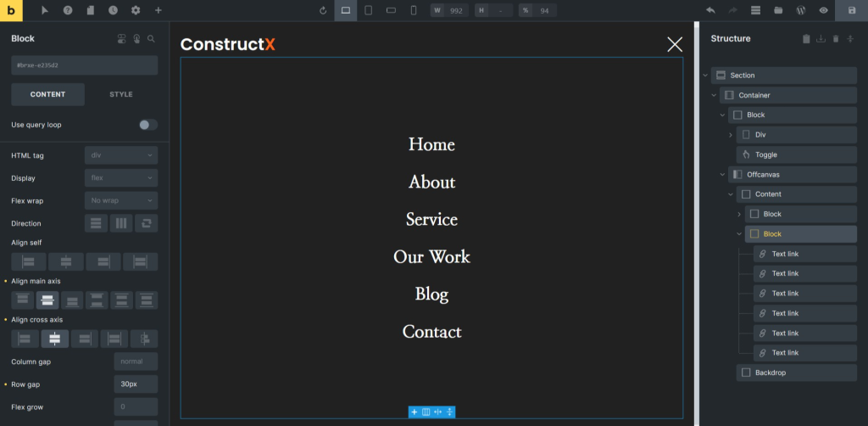The height and width of the screenshot is (426, 868).
Task: Select the Toggle element in Structure
Action: click(x=797, y=154)
